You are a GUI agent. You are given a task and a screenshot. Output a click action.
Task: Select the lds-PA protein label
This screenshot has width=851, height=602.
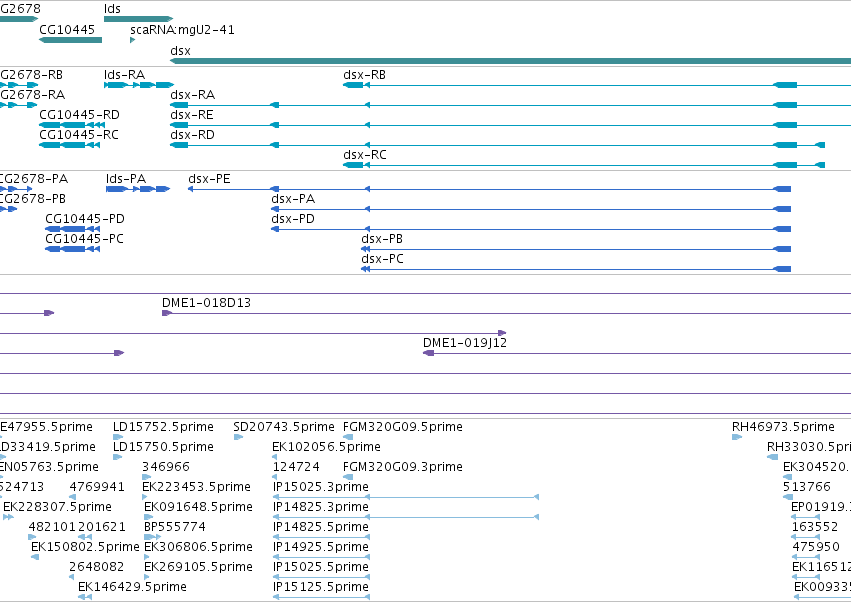click(x=126, y=179)
